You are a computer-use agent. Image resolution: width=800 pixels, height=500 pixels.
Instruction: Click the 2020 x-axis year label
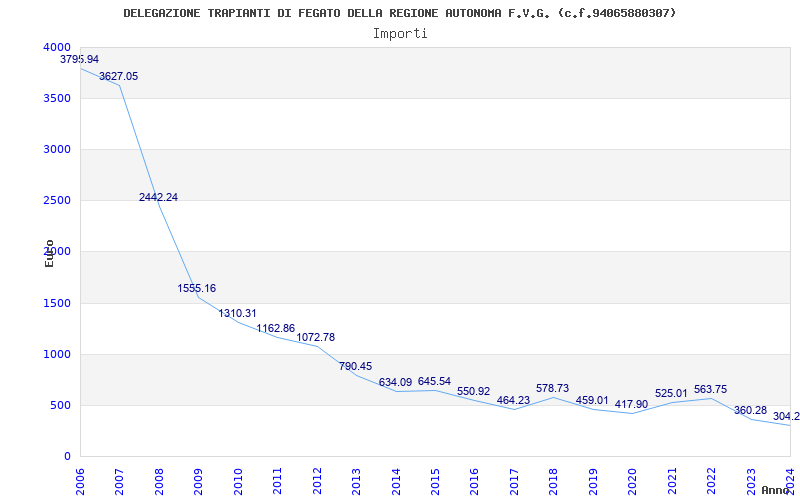(x=632, y=481)
